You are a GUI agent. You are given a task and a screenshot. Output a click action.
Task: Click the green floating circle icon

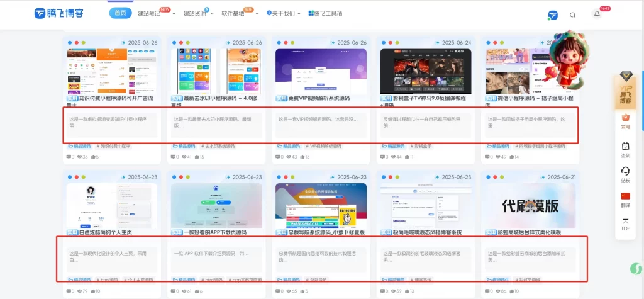click(x=636, y=269)
